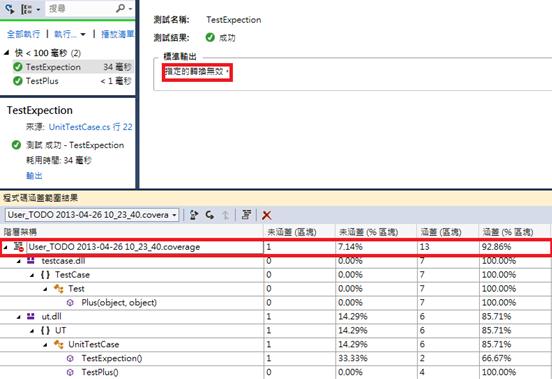Select the User_TODO 2013-04-26 coverage row
Screen dimensions: 552x379
pyautogui.click(x=275, y=247)
